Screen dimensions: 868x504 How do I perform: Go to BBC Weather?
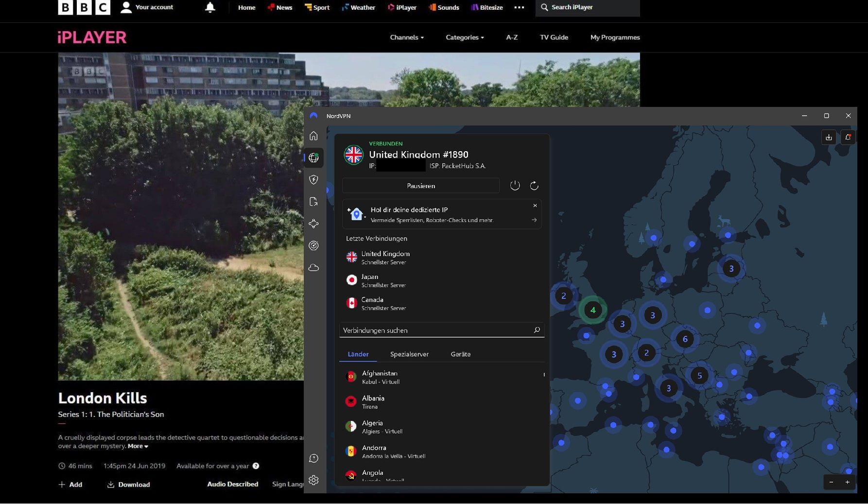(x=359, y=7)
